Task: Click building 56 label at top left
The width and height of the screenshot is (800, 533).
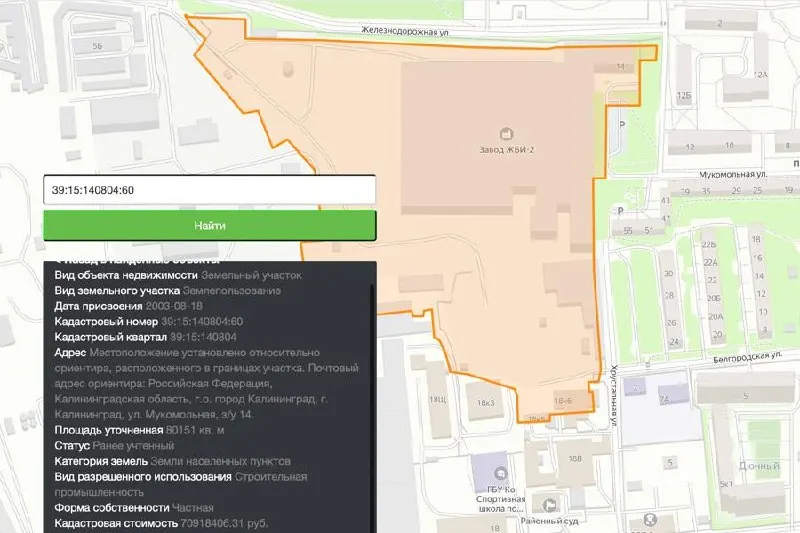Action: pyautogui.click(x=97, y=46)
